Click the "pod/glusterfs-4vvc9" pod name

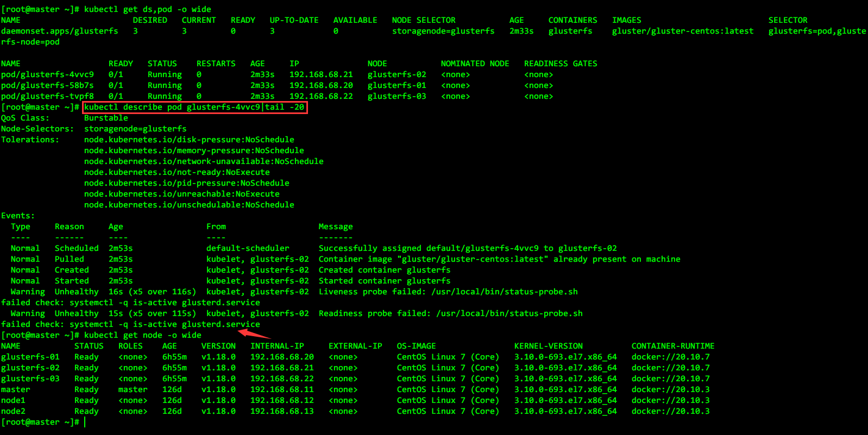click(x=47, y=74)
